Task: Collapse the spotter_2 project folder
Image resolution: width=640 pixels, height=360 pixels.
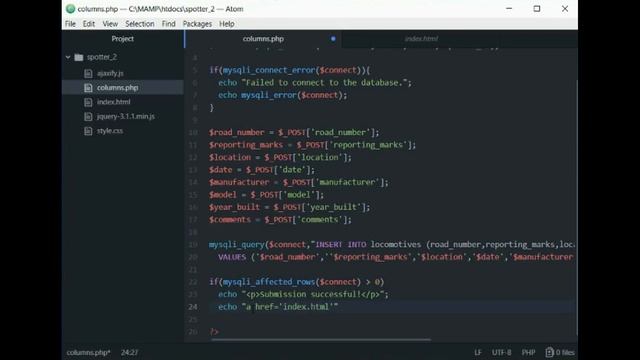Action: (x=68, y=57)
